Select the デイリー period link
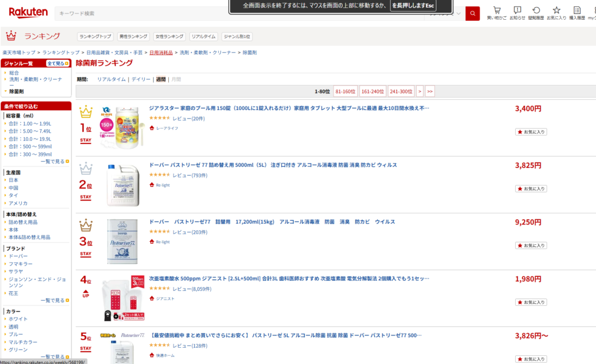 click(141, 79)
